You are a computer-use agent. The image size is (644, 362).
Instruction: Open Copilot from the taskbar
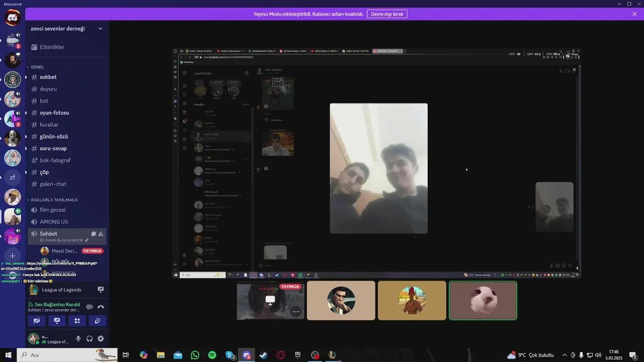[x=143, y=355]
